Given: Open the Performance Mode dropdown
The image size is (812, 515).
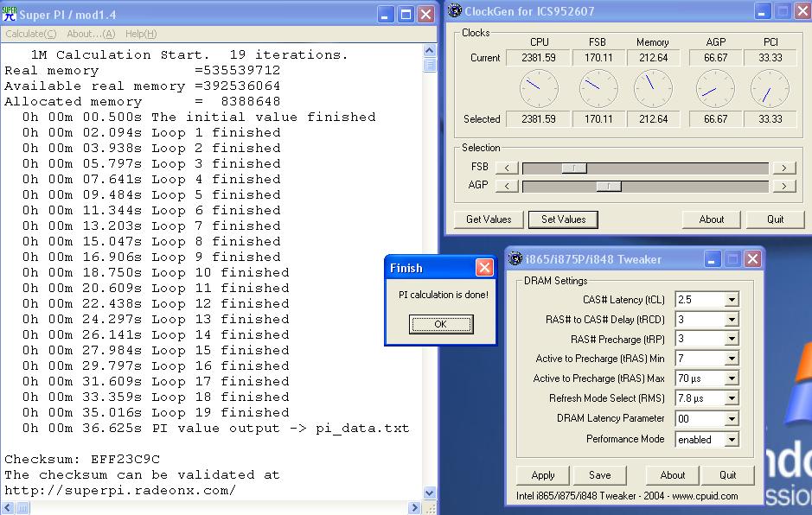Looking at the screenshot, I should click(x=732, y=440).
